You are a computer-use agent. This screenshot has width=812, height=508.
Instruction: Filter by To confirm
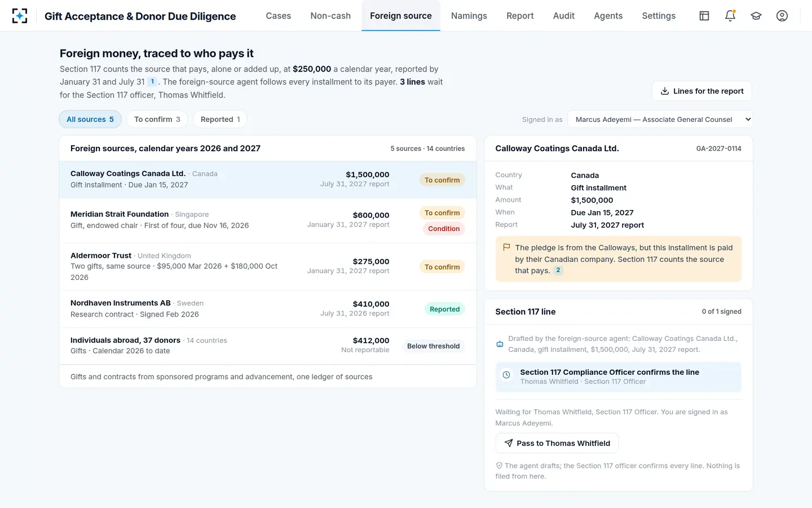[x=157, y=119]
